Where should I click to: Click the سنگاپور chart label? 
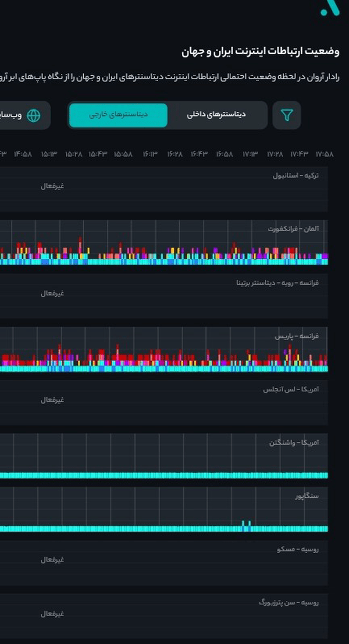(x=307, y=496)
